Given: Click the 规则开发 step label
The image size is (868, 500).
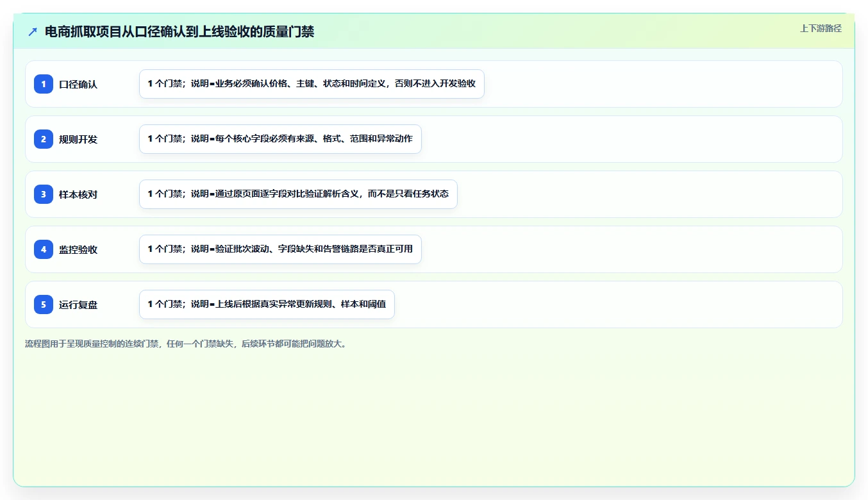Looking at the screenshot, I should click(x=78, y=139).
